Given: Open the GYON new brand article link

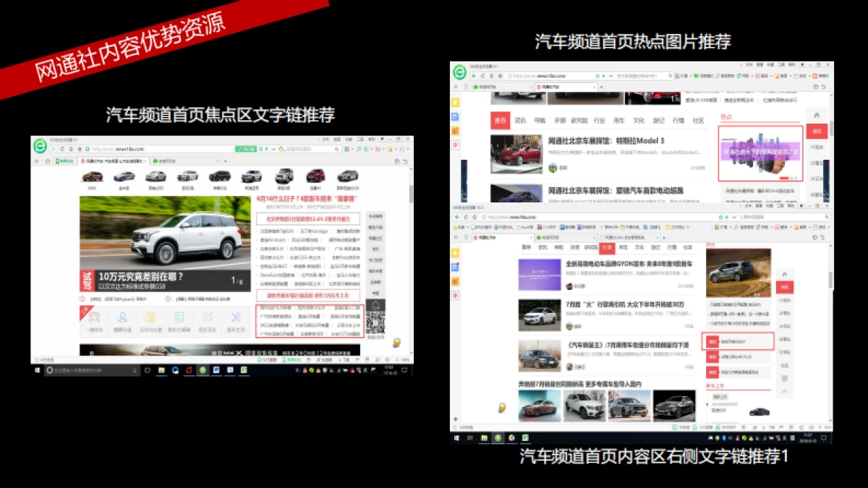Looking at the screenshot, I should [x=629, y=262].
